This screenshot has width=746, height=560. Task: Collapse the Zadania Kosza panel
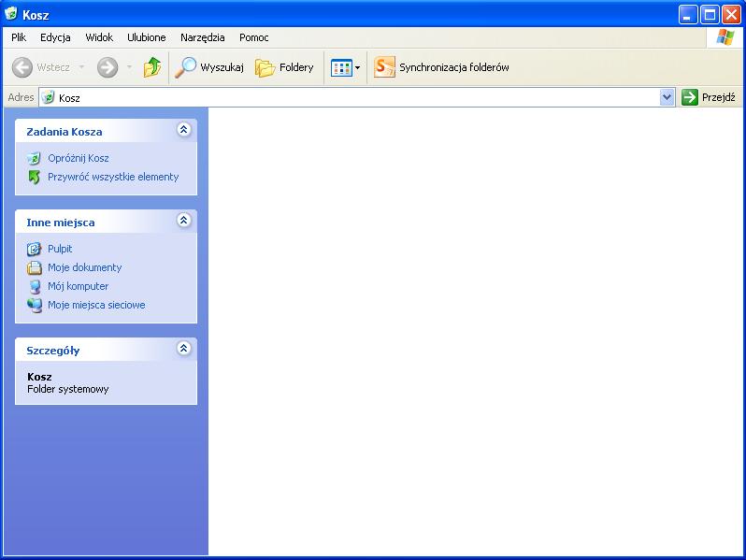(x=183, y=131)
